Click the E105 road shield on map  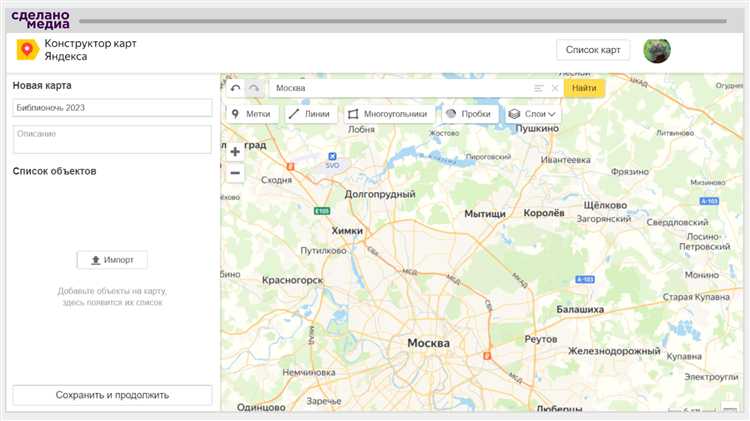click(x=322, y=211)
